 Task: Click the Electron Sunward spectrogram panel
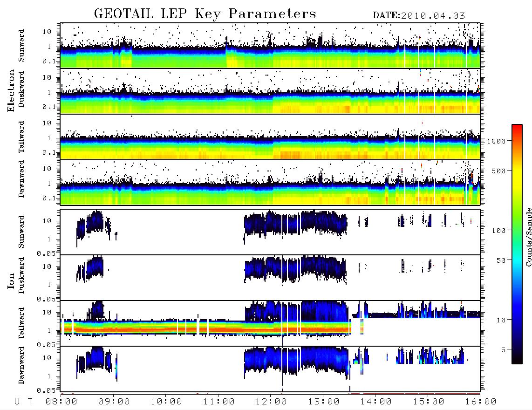tap(270, 46)
